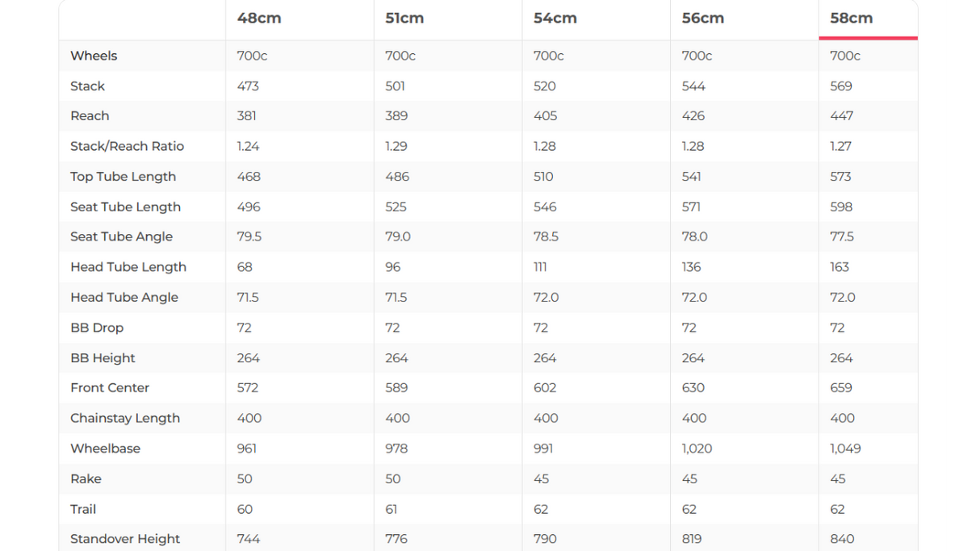
Task: Click the Chainstay Length row label
Action: 125,418
